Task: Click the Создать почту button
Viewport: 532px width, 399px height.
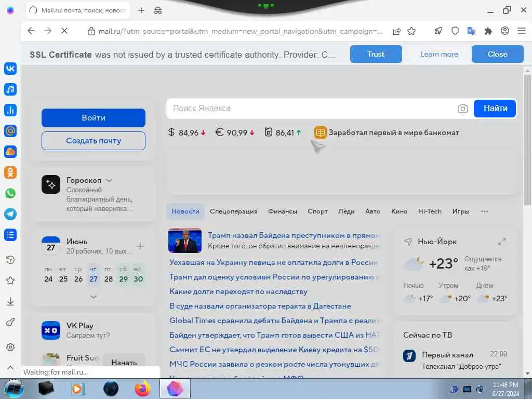Action: point(94,140)
